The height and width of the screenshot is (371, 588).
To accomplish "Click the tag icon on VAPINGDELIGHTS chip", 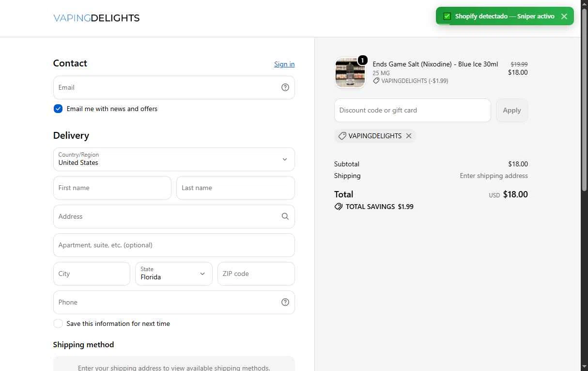I will tap(342, 136).
